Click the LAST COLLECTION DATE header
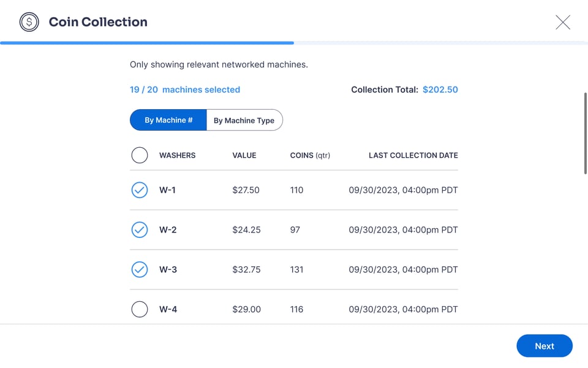 413,155
